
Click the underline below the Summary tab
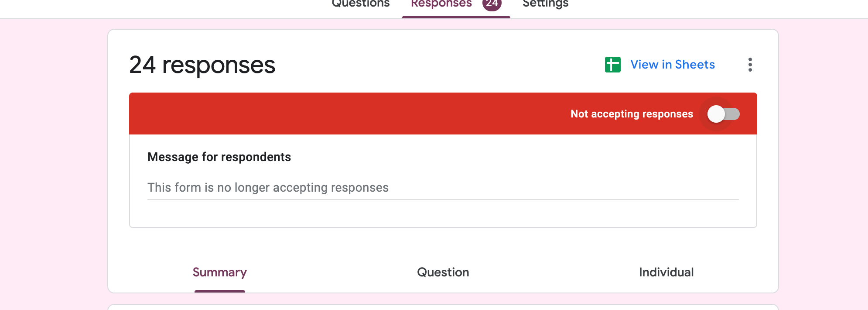[x=219, y=291]
